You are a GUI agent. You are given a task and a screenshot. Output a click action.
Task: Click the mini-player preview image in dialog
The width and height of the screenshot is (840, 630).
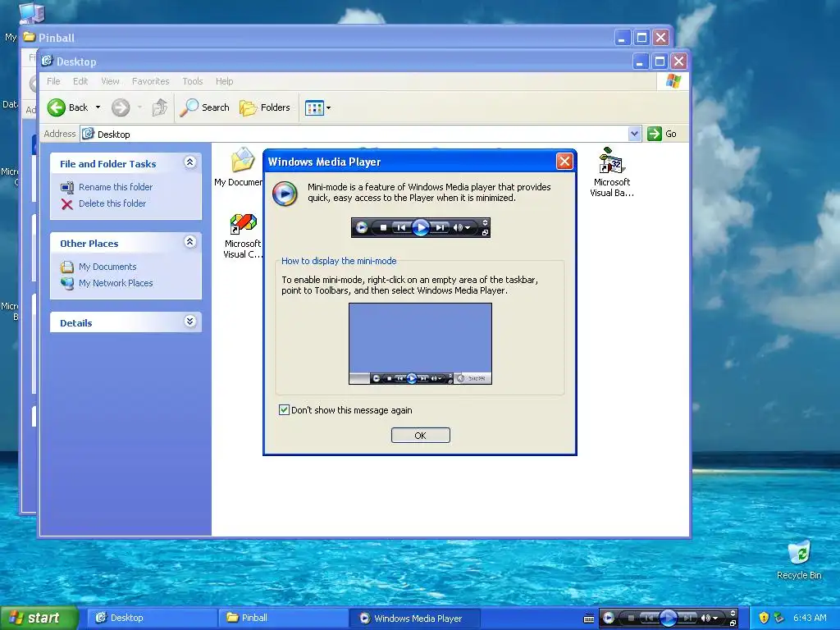(x=421, y=228)
